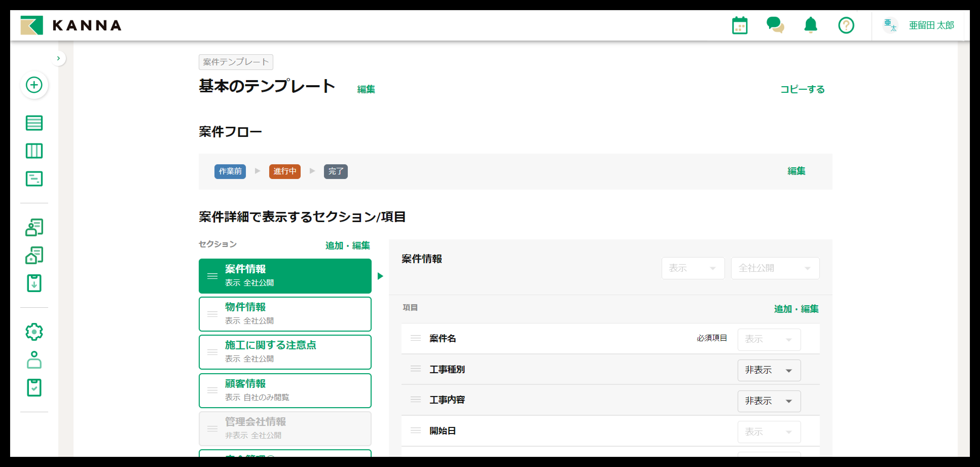Click 追加・編集 for 項目
Screen dimensions: 980x467
click(796, 309)
